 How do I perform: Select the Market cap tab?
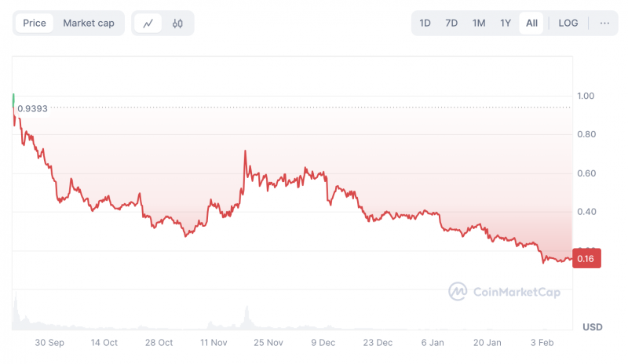[89, 24]
